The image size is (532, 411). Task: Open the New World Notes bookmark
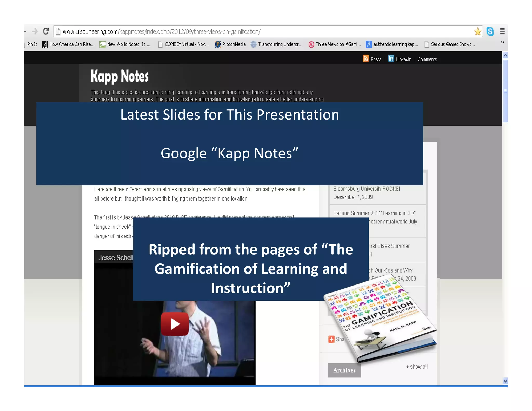click(x=125, y=44)
